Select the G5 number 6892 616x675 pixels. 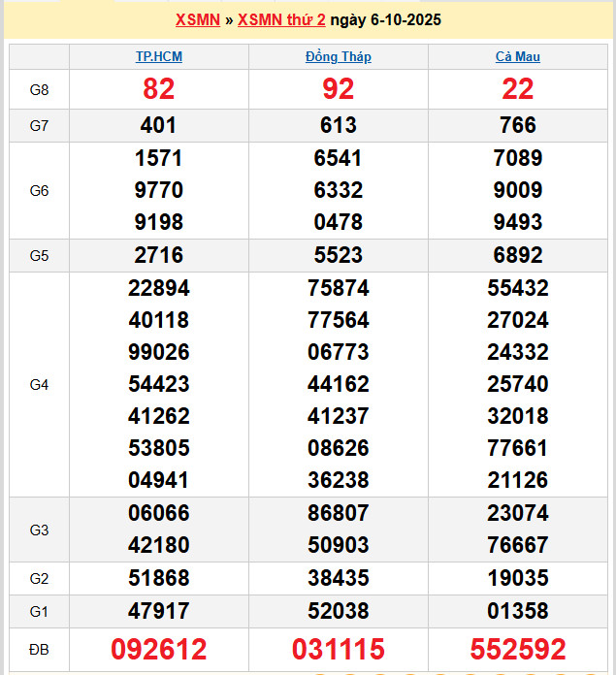(517, 255)
